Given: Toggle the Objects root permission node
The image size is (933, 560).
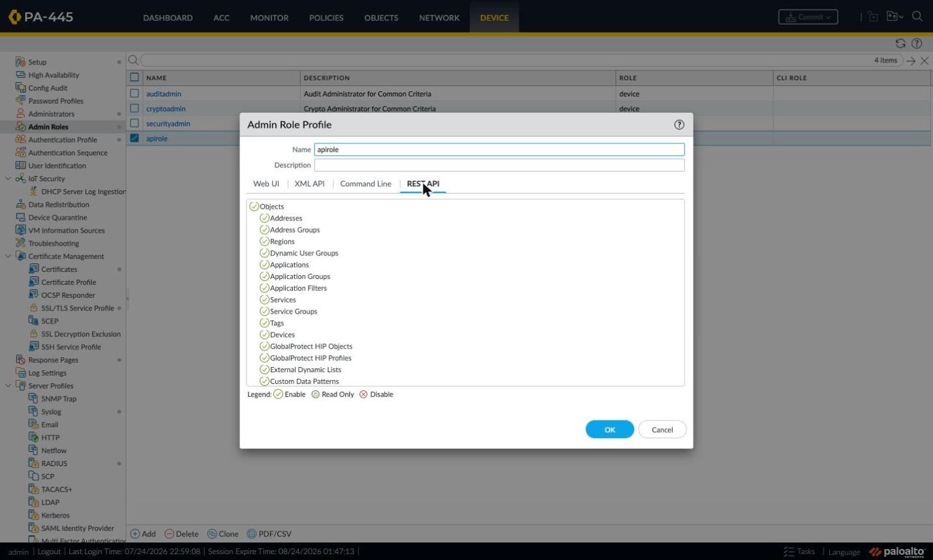Looking at the screenshot, I should pos(254,207).
